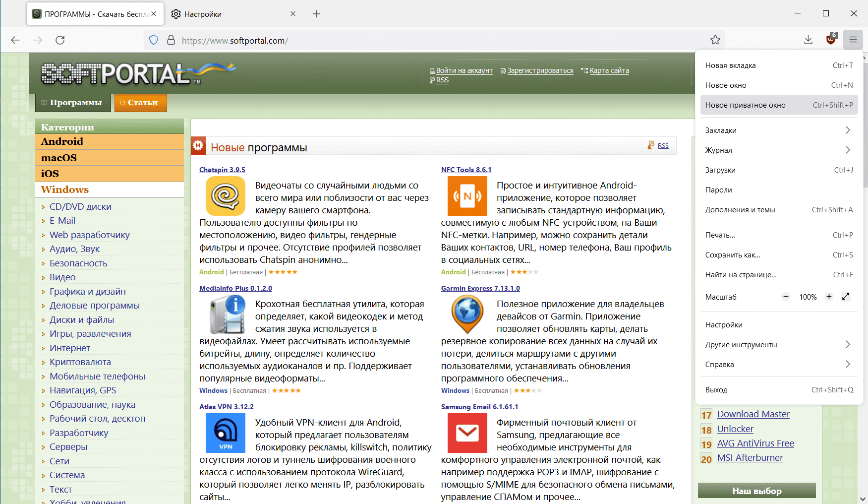This screenshot has height=504, width=868.
Task: Expand the Справка submenu
Action: [779, 364]
